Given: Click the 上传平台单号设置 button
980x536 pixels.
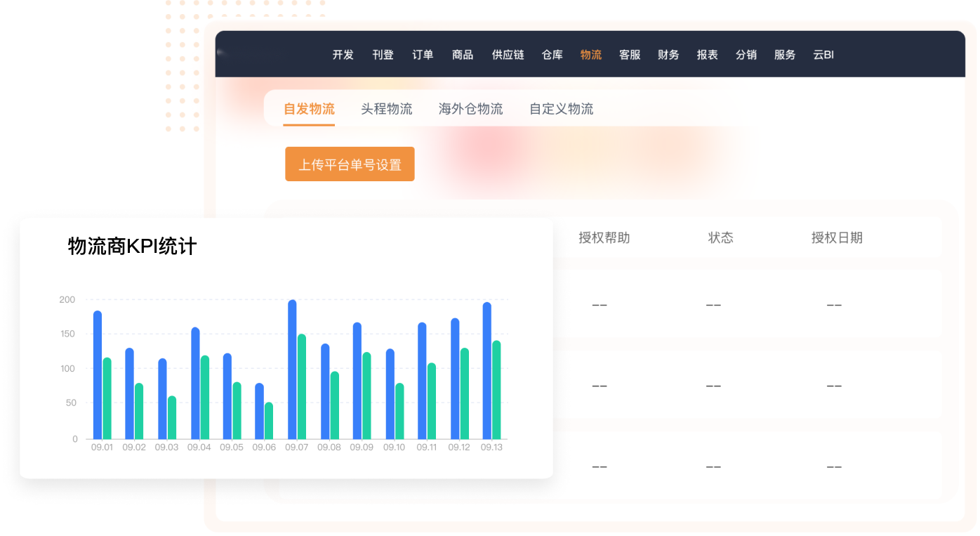Looking at the screenshot, I should coord(350,164).
